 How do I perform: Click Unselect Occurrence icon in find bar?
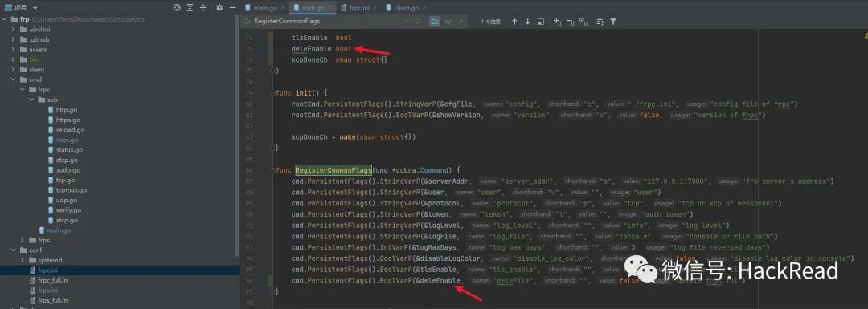click(570, 22)
